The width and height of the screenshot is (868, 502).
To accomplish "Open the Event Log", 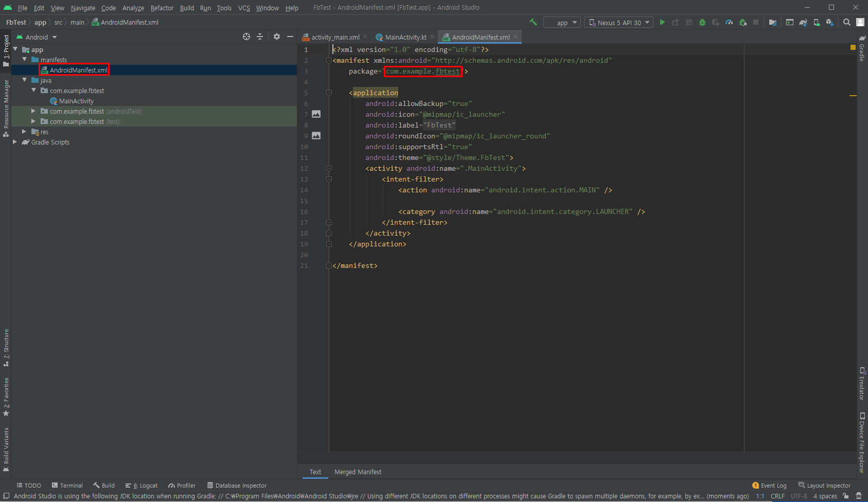I will [x=769, y=486].
